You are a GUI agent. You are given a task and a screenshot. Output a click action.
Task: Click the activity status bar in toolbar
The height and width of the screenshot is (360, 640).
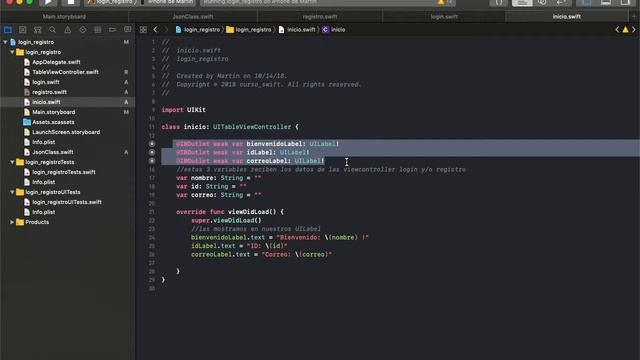(327, 2)
